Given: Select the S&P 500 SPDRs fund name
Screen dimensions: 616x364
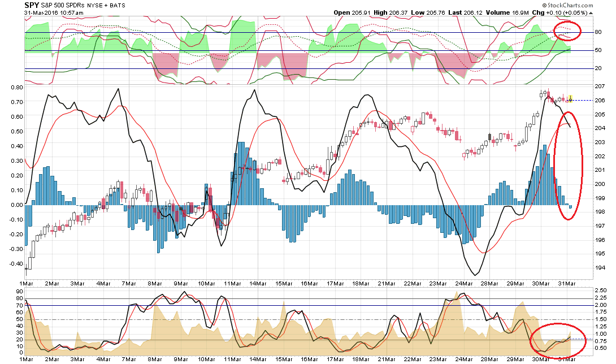Looking at the screenshot, I should [x=63, y=6].
